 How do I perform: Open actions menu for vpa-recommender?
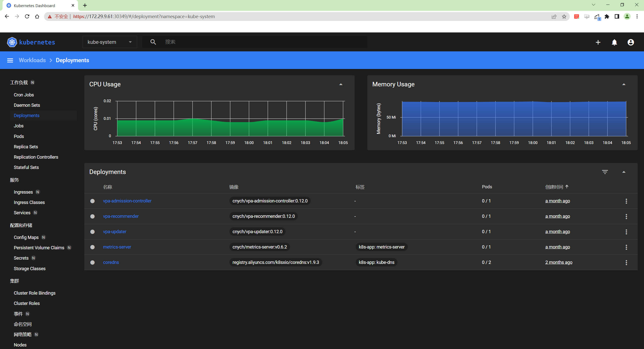(626, 216)
